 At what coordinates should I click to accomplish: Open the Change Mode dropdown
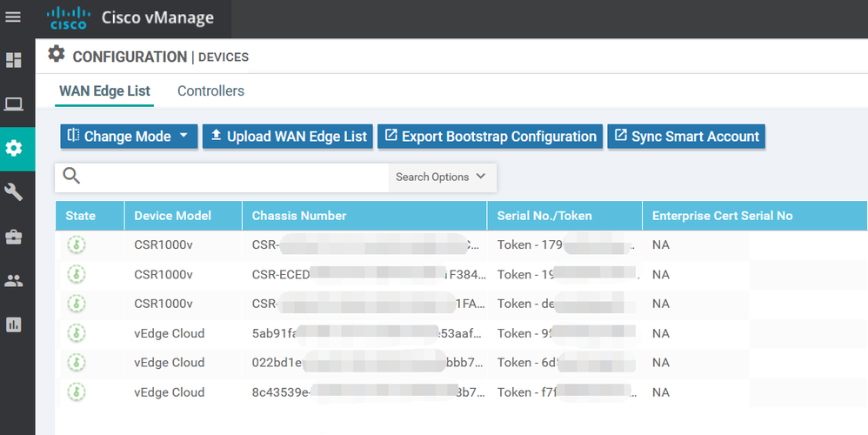pos(129,136)
